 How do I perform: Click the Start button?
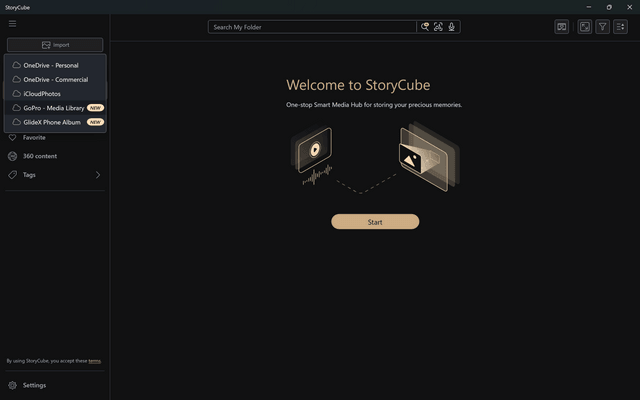tap(375, 222)
